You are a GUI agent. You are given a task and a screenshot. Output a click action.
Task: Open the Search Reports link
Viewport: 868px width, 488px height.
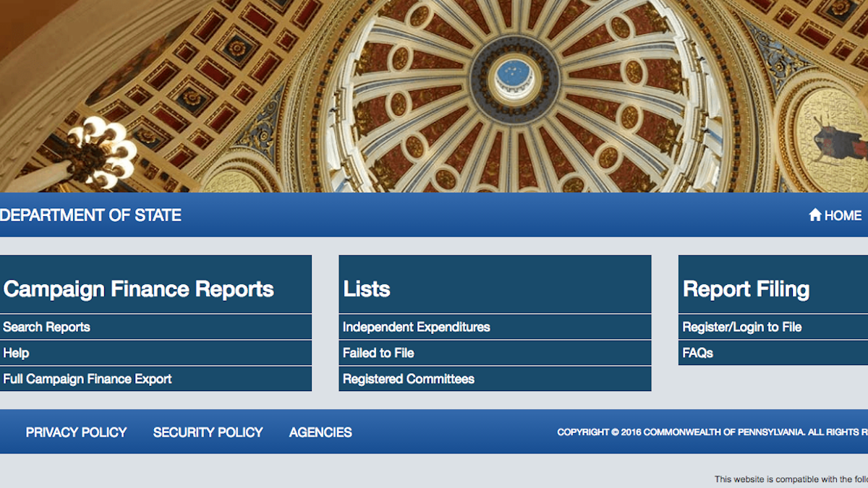[x=46, y=327]
